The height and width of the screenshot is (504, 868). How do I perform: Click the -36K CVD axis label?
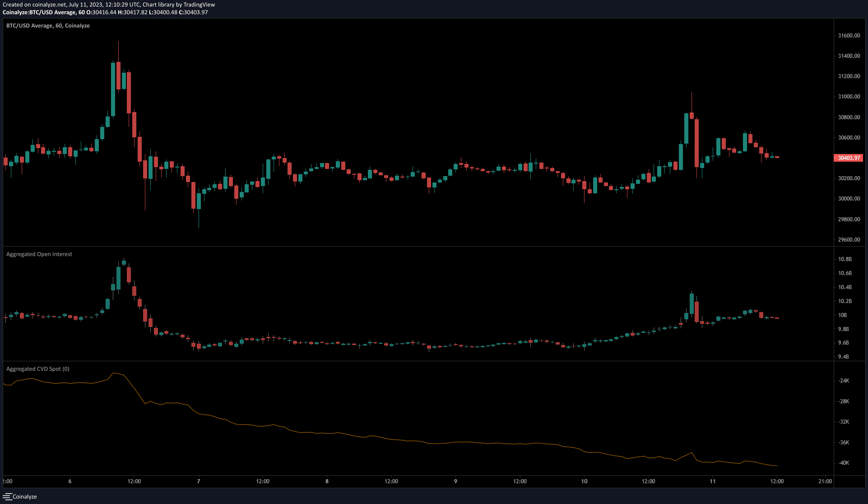click(844, 443)
